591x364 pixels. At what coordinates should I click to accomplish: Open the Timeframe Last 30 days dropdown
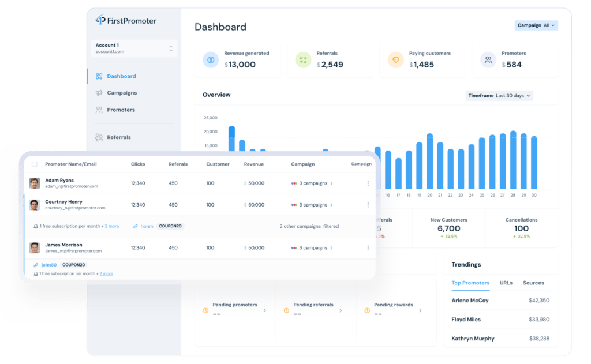coord(499,96)
